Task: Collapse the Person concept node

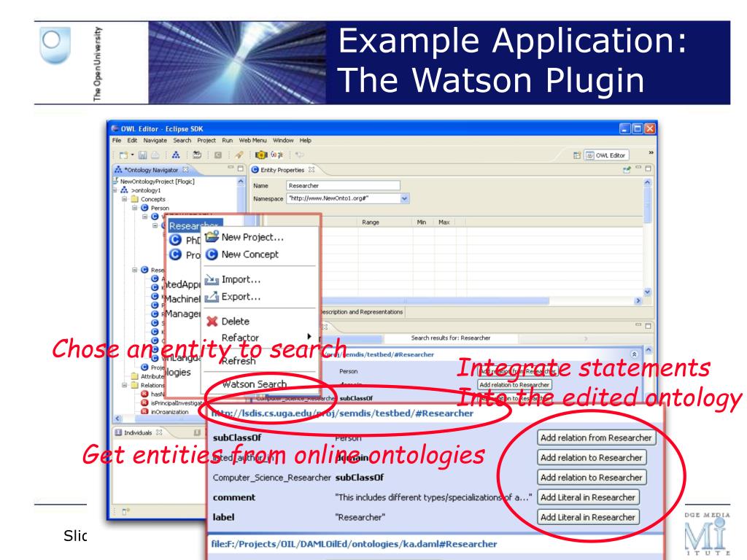Action: pos(135,208)
